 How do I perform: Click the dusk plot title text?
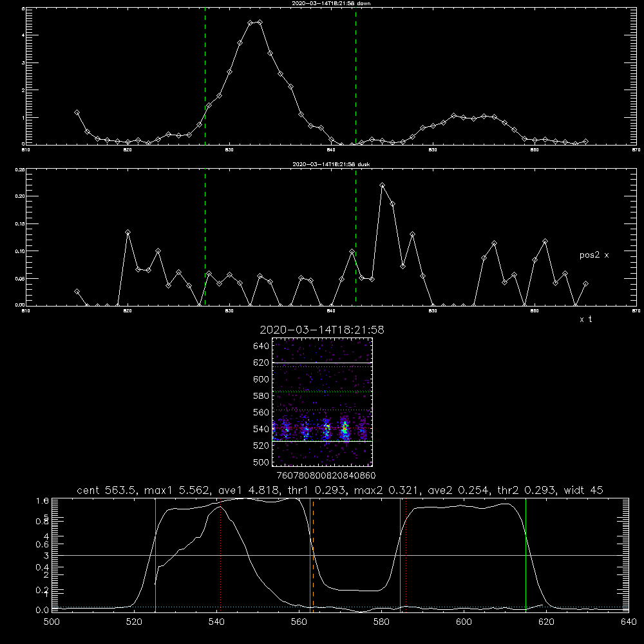click(x=331, y=164)
